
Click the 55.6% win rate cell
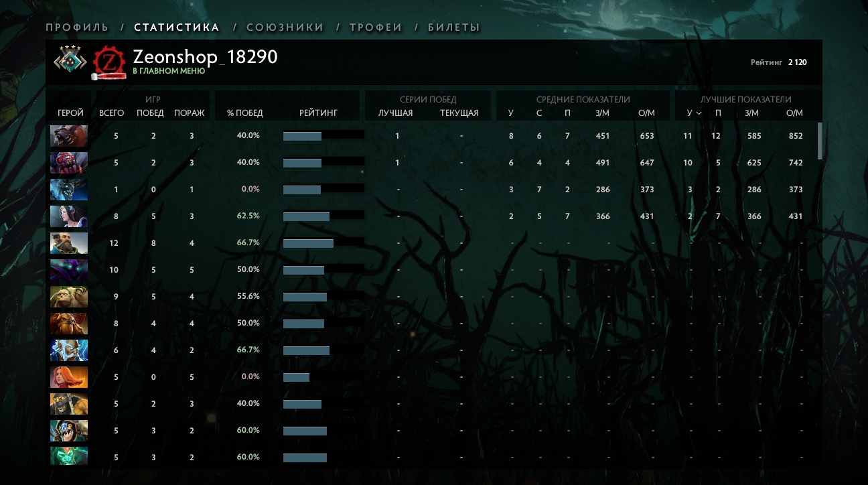point(248,296)
